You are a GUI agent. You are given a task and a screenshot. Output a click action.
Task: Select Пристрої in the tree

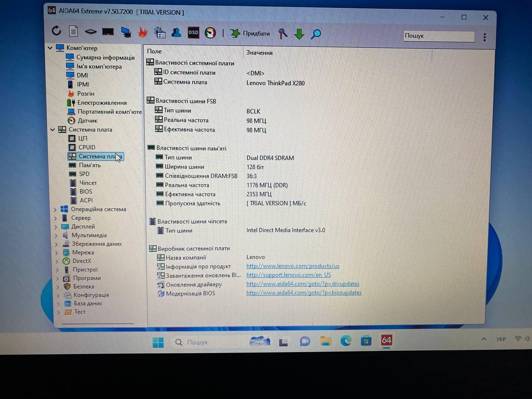pyautogui.click(x=85, y=269)
